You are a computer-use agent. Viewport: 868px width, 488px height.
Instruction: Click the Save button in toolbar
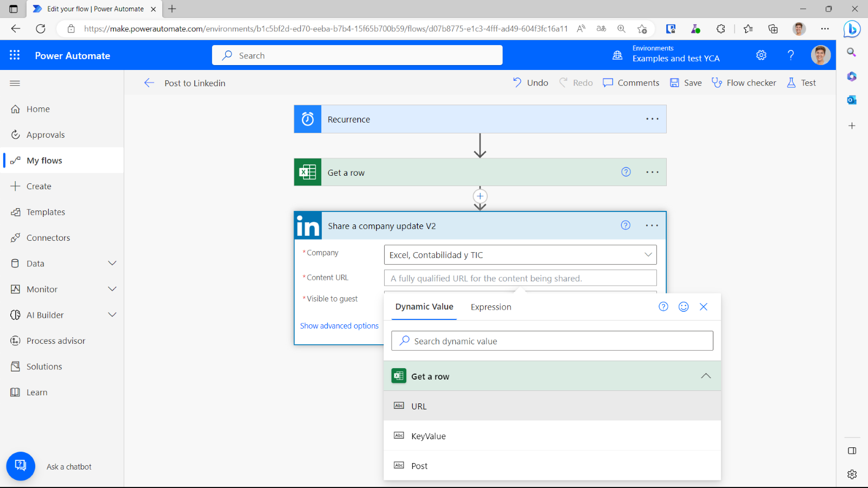[686, 83]
